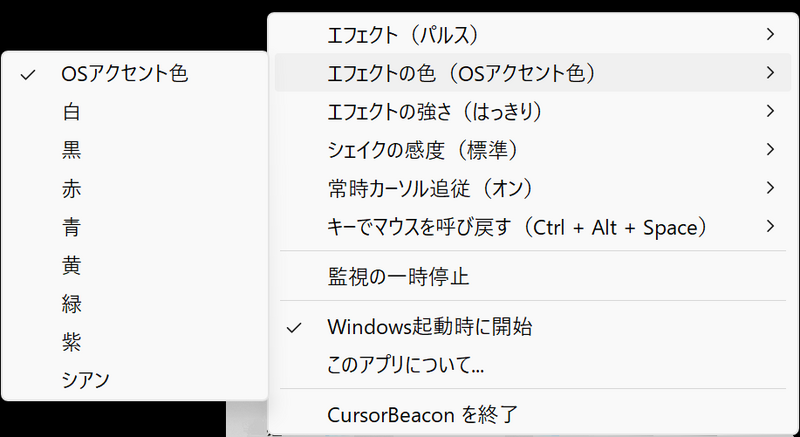Viewport: 800px width, 437px height.
Task: Open エフェクトの色 menu entry
Action: 533,73
